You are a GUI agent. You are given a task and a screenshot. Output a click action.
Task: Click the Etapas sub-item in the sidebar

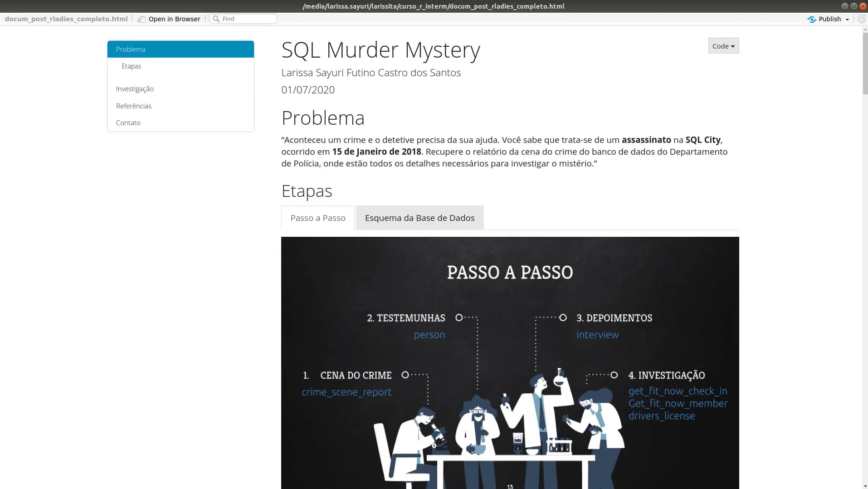coord(132,66)
